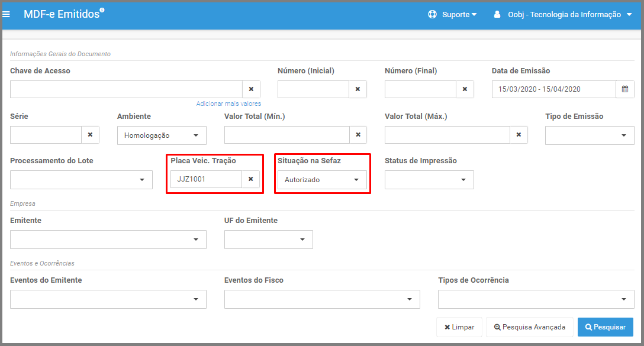Clear the Valor Total (Máx.) field

point(519,135)
